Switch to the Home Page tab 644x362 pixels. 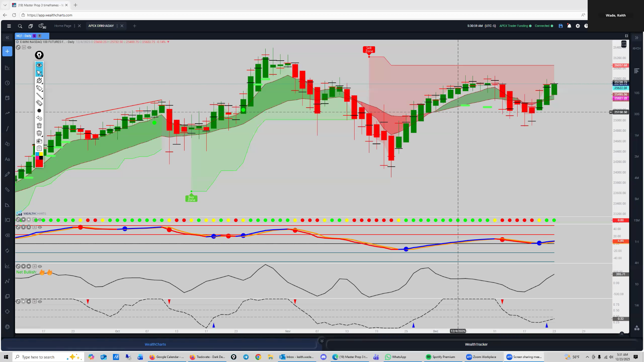(63, 26)
